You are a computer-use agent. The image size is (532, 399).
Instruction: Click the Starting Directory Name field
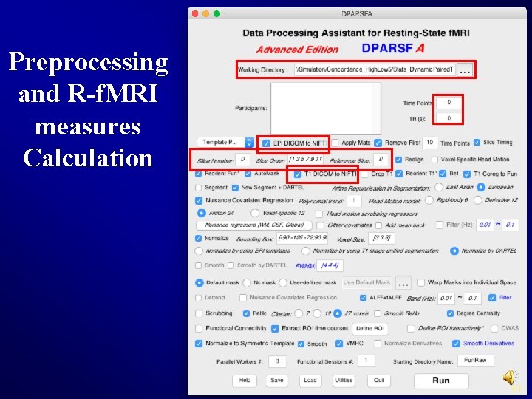(x=476, y=361)
